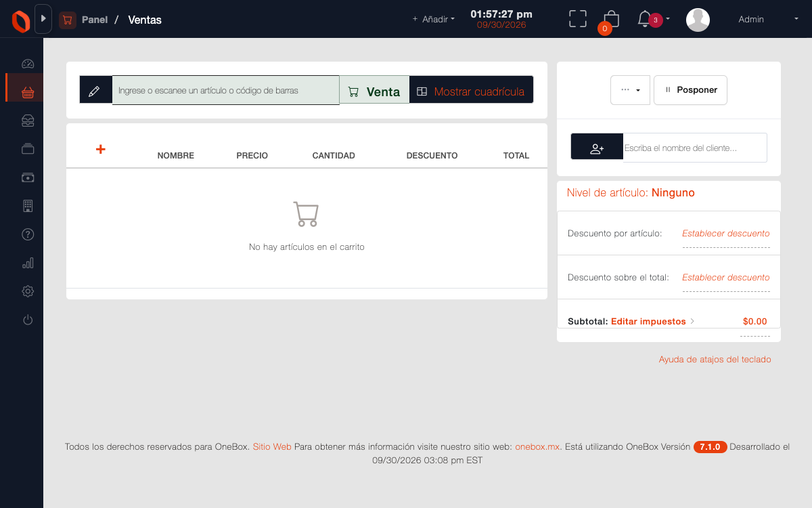Viewport: 812px width, 508px height.
Task: Click the NOMBRE column header
Action: [x=176, y=156]
